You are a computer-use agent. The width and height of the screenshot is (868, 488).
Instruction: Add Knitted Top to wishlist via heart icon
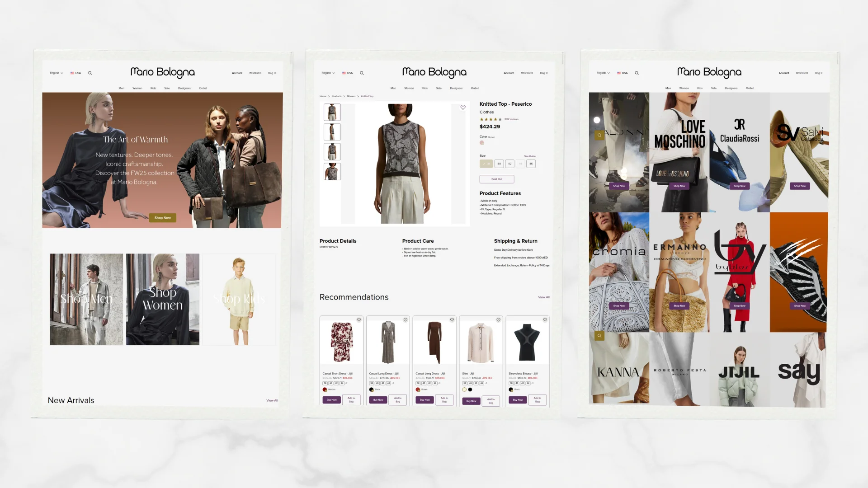coord(463,108)
